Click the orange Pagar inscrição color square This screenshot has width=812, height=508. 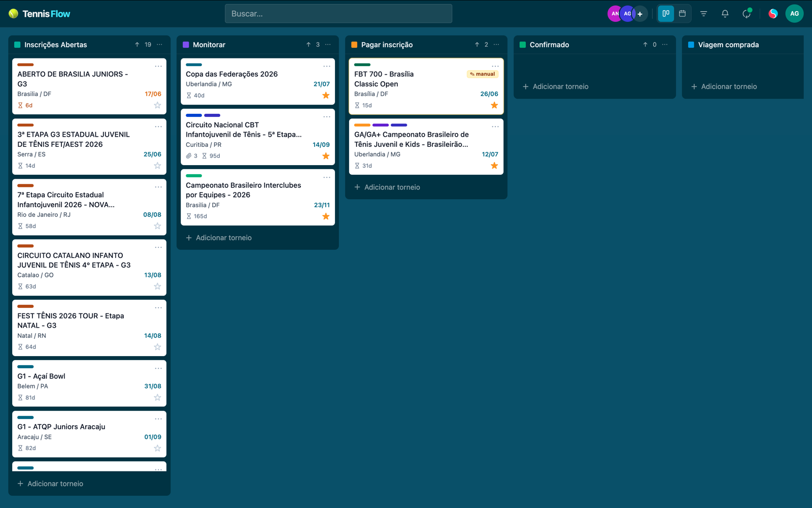[x=354, y=45]
